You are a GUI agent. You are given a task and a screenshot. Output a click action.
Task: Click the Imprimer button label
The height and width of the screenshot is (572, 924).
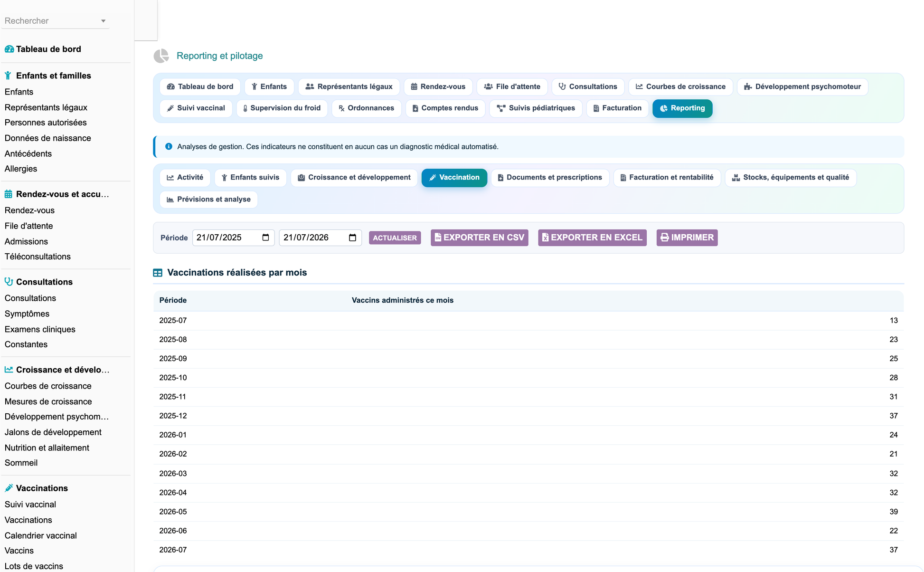click(x=692, y=238)
